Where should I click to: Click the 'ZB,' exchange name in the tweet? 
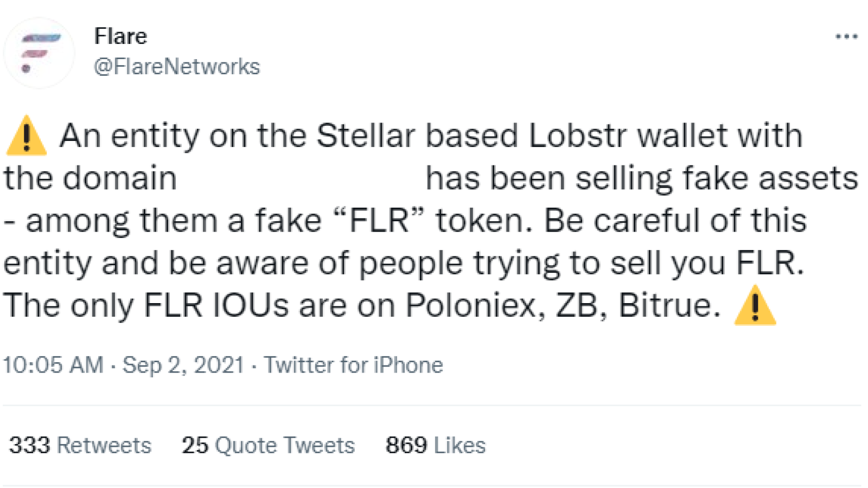click(x=582, y=305)
